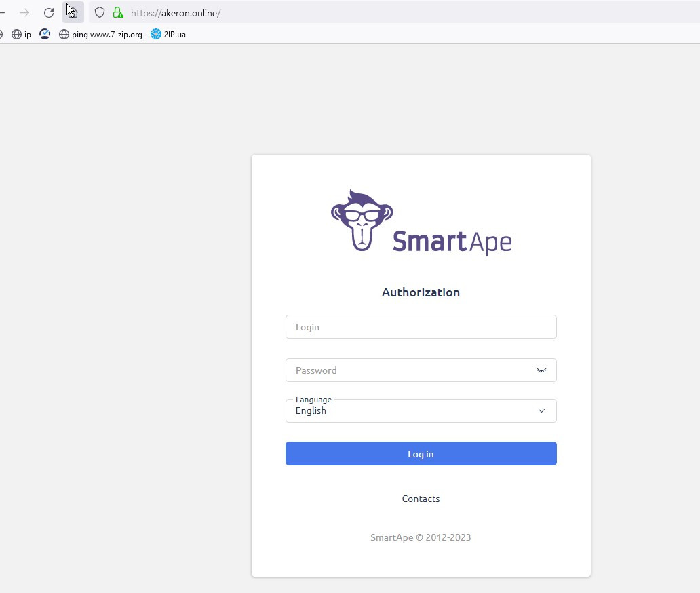The width and height of the screenshot is (700, 593).
Task: Open the Contacts link
Action: (421, 499)
